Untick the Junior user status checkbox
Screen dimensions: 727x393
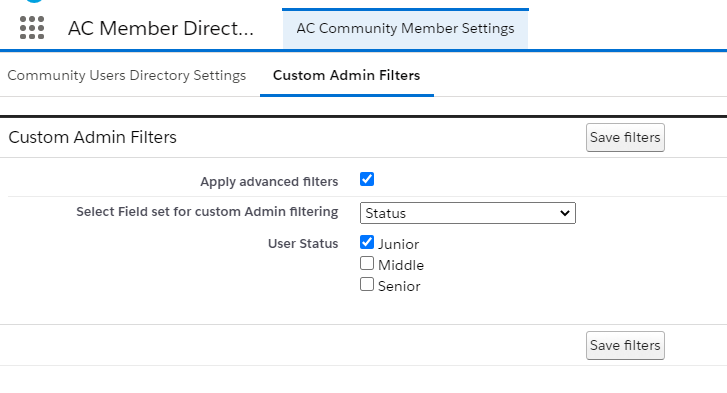tap(367, 242)
